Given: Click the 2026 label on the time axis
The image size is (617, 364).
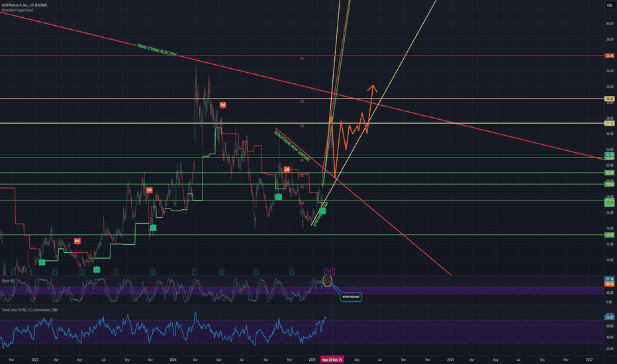Looking at the screenshot, I should pos(451,359).
